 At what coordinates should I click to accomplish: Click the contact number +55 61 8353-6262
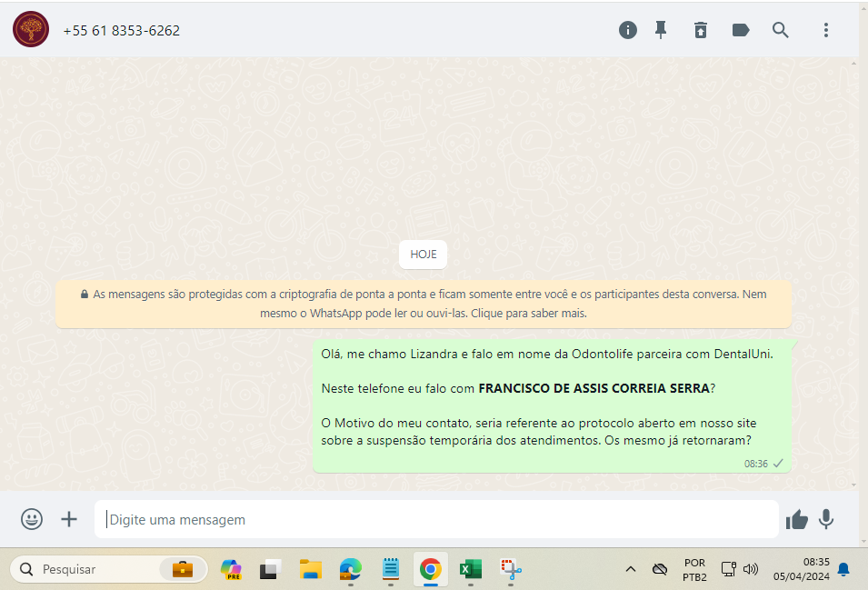(122, 30)
